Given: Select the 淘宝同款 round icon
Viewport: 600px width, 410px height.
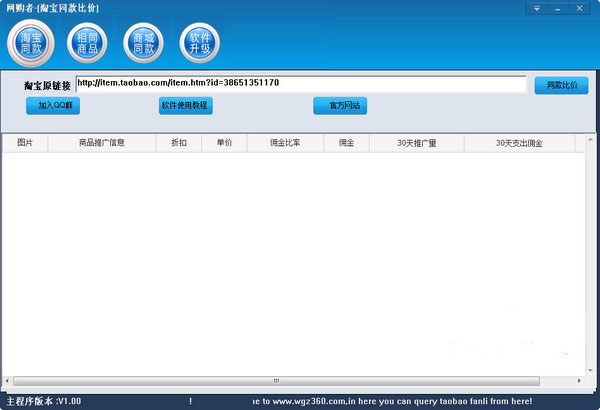Looking at the screenshot, I should click(x=31, y=43).
